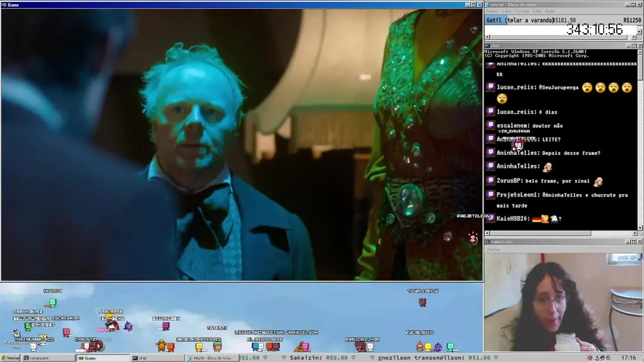Switch to camera.exe in the taskbar
This screenshot has width=644, height=362.
49,358
